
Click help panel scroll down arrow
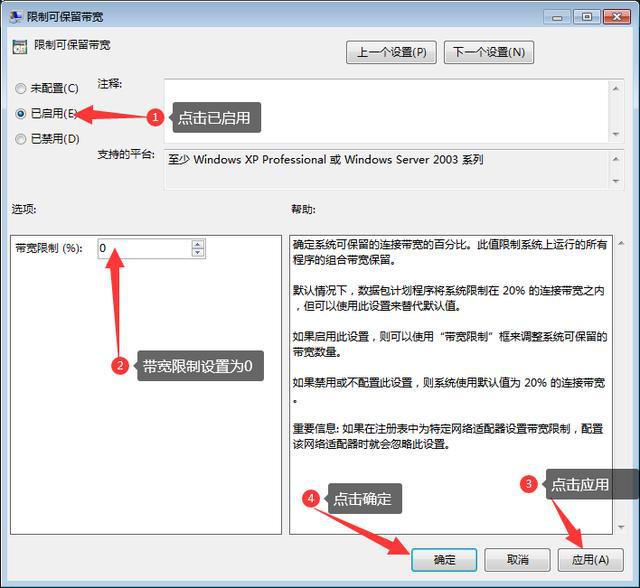621,527
